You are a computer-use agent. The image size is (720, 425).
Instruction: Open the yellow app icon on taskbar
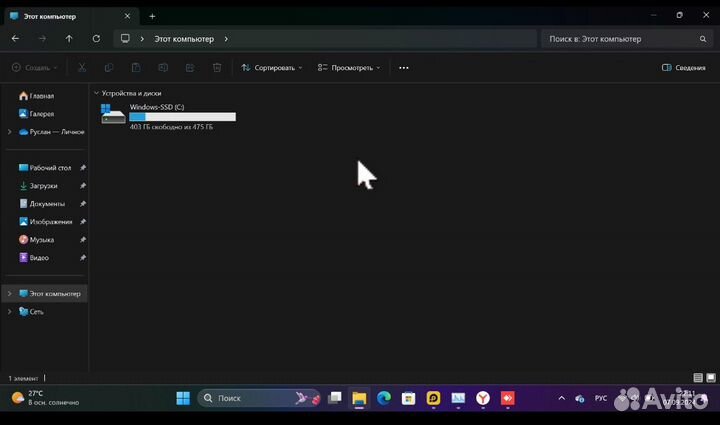coord(433,398)
